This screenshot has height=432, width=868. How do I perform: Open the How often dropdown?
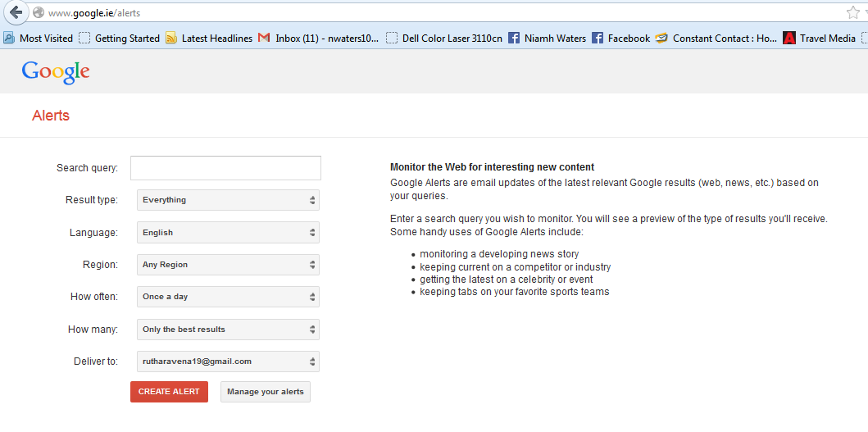coord(228,297)
